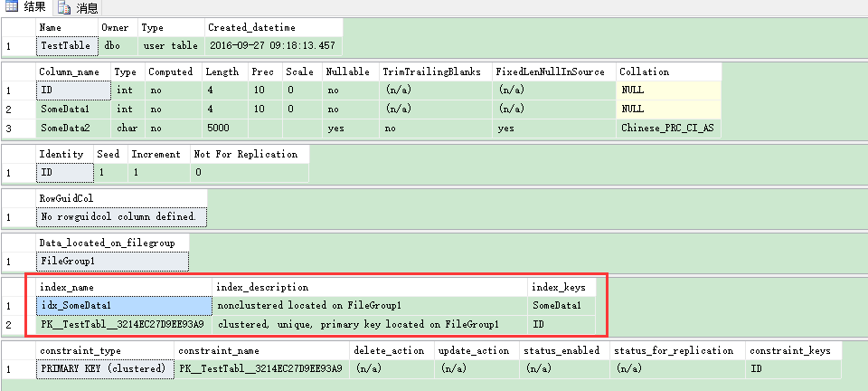Click the Collation column header
Screen dimensions: 868x391
[669, 72]
